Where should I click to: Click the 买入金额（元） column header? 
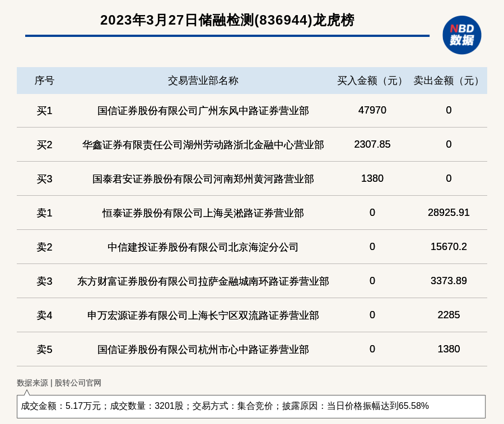tap(372, 81)
